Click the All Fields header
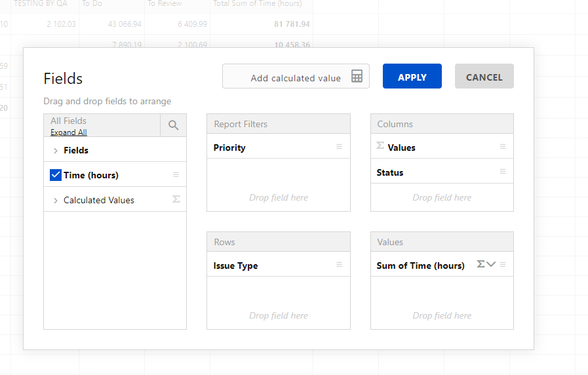The height and width of the screenshot is (375, 588). [x=69, y=121]
